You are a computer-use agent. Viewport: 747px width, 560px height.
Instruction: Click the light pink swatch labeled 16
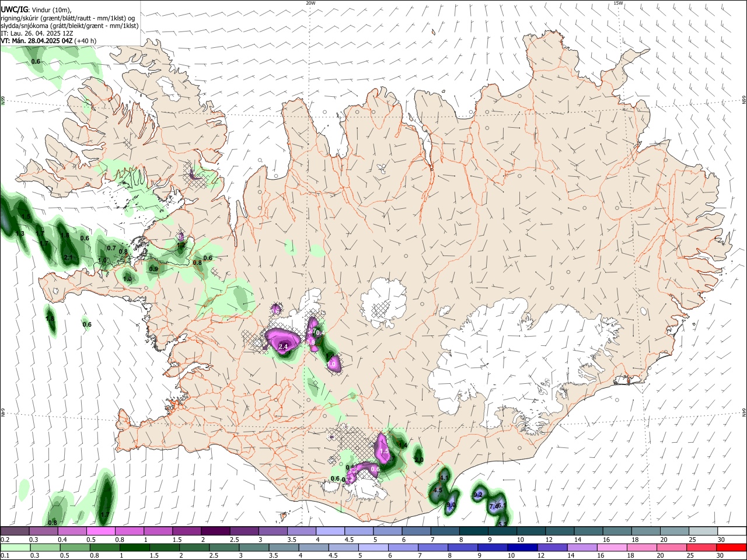pos(612,547)
